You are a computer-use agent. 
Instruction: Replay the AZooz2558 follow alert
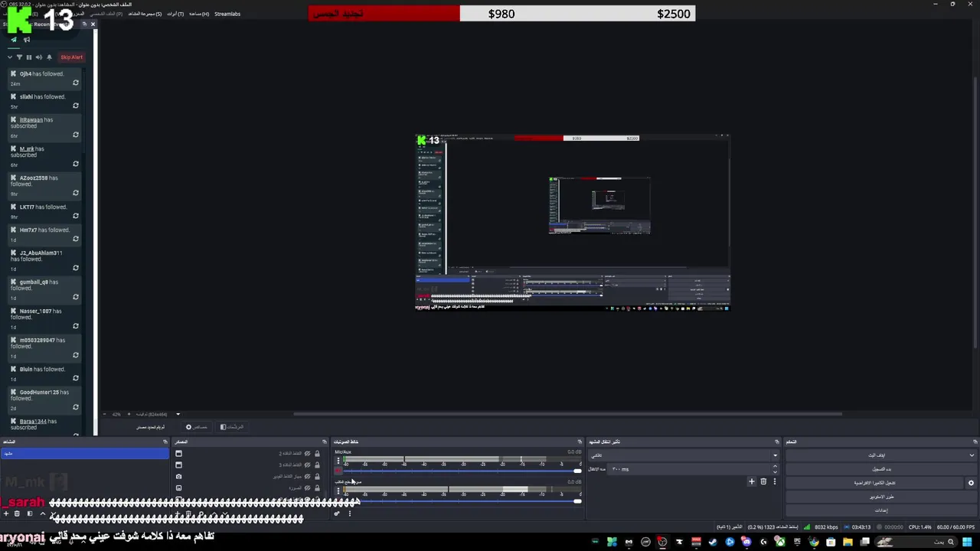coord(75,193)
